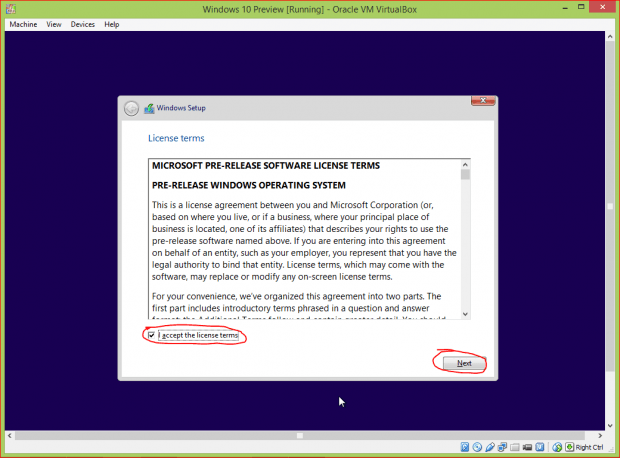620x458 pixels.
Task: Minimize the VirtualBox window
Action: (565, 8)
